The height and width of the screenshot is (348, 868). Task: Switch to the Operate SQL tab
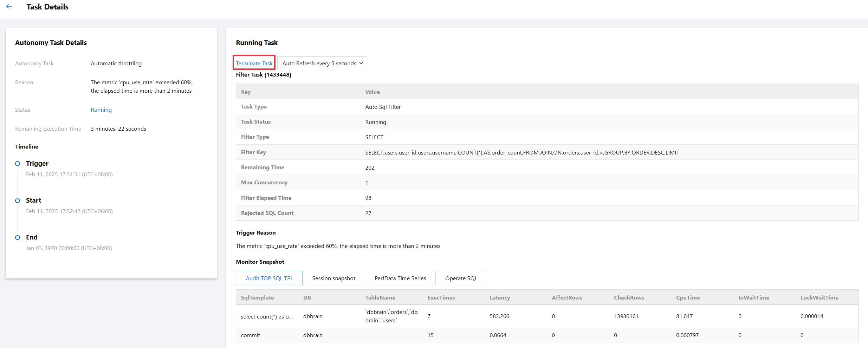(461, 278)
